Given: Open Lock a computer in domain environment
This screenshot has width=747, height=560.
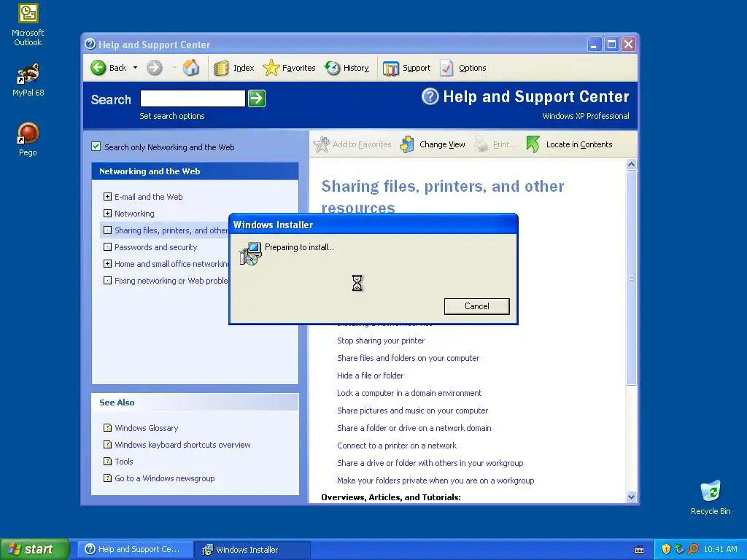Looking at the screenshot, I should (409, 393).
